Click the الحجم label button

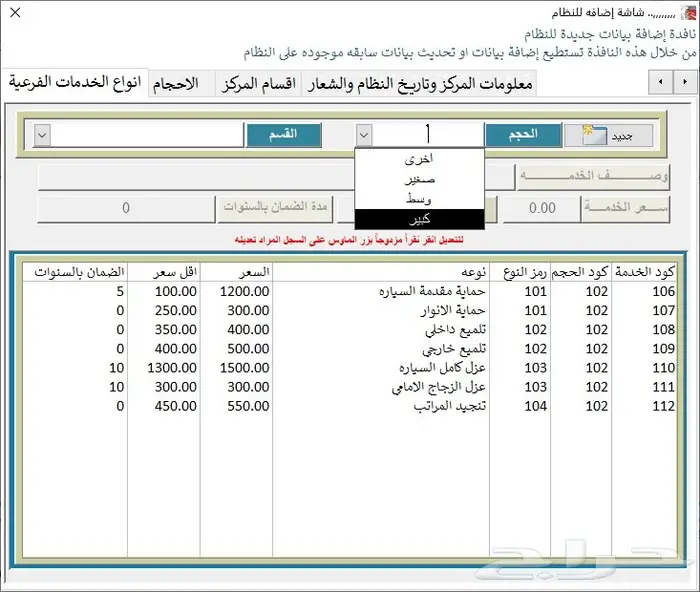click(523, 135)
